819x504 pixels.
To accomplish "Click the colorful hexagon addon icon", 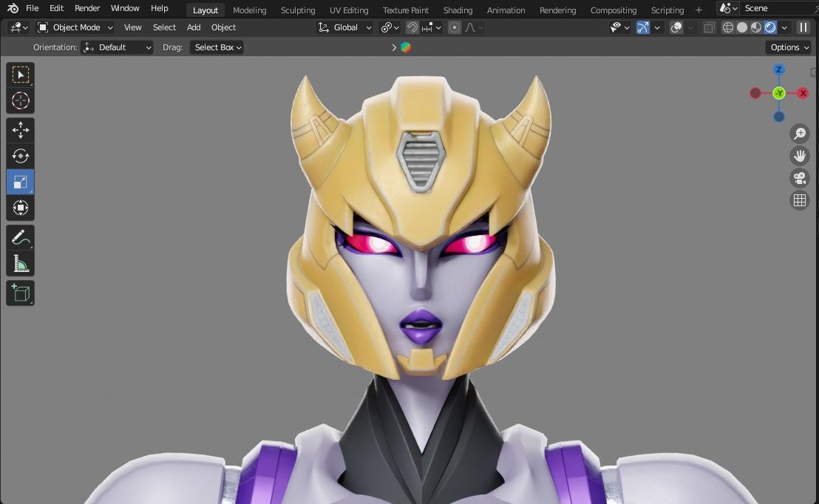I will tap(406, 47).
